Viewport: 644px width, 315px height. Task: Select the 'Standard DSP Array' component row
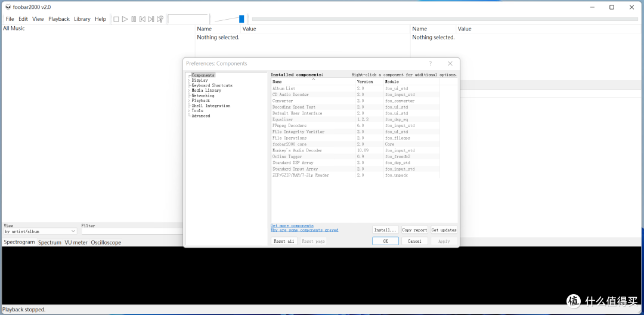pos(355,163)
